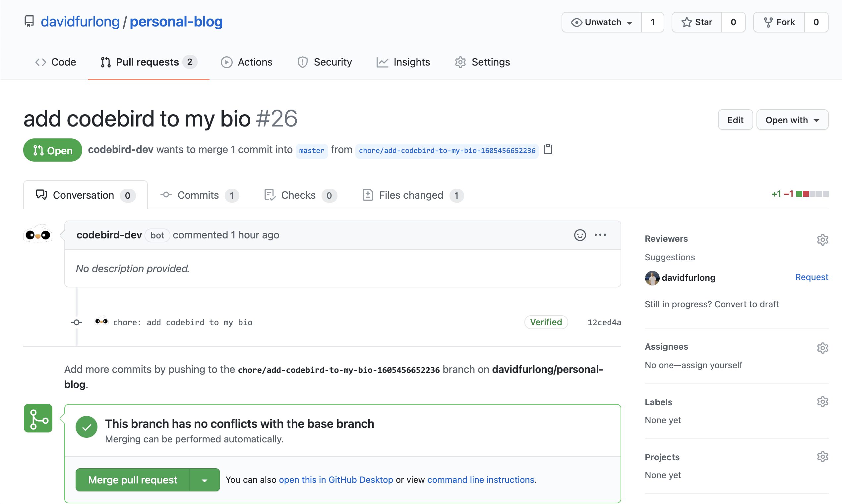The width and height of the screenshot is (842, 504).
Task: Open merge method dropdown arrow
Action: (204, 480)
